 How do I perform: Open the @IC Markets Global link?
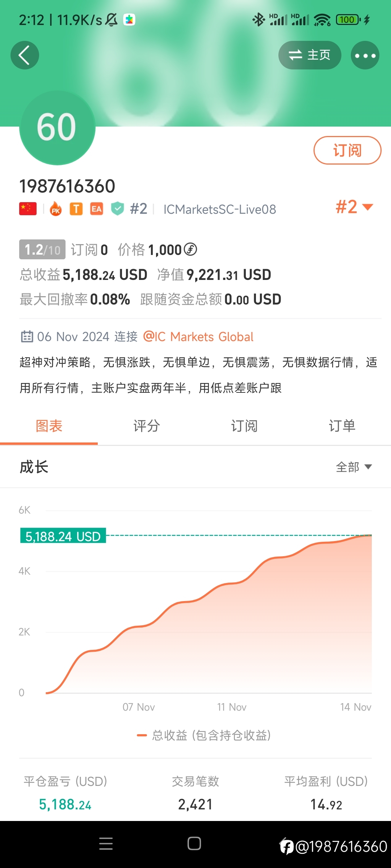pos(198,337)
